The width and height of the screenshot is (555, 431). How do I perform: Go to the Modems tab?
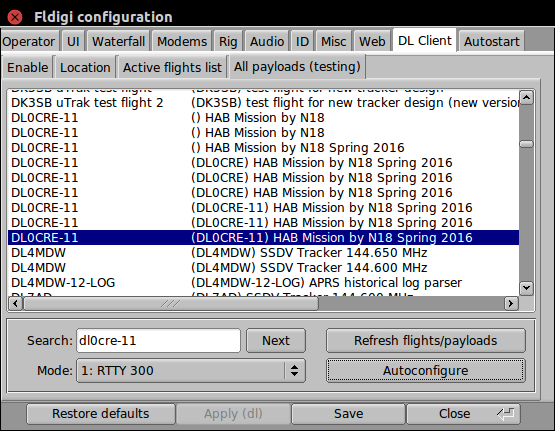click(182, 41)
